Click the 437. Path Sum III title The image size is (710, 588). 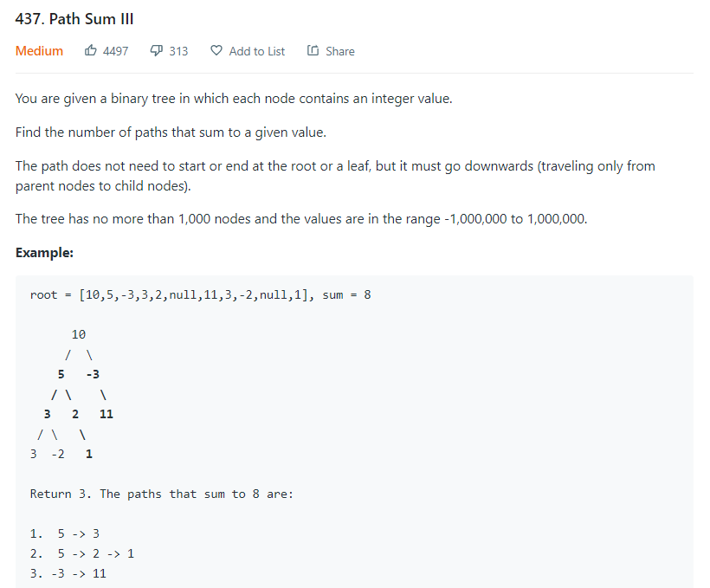point(74,18)
